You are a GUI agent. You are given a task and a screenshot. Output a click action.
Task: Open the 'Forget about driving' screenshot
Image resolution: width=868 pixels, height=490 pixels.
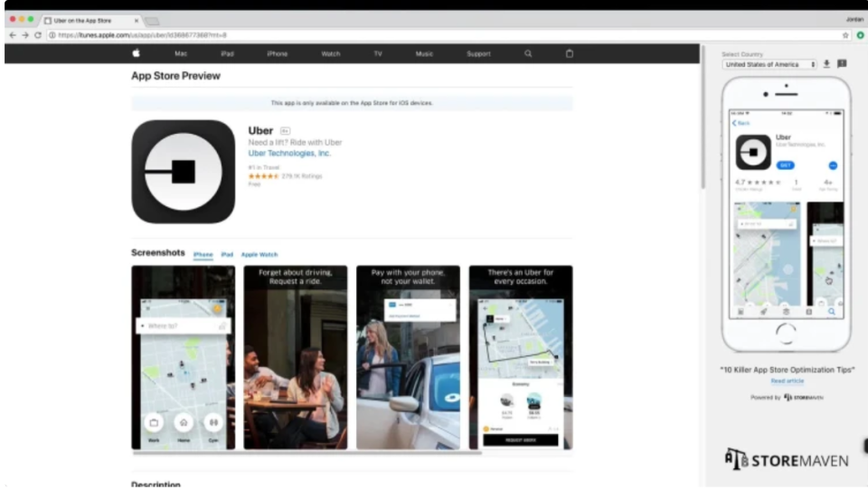tap(296, 357)
